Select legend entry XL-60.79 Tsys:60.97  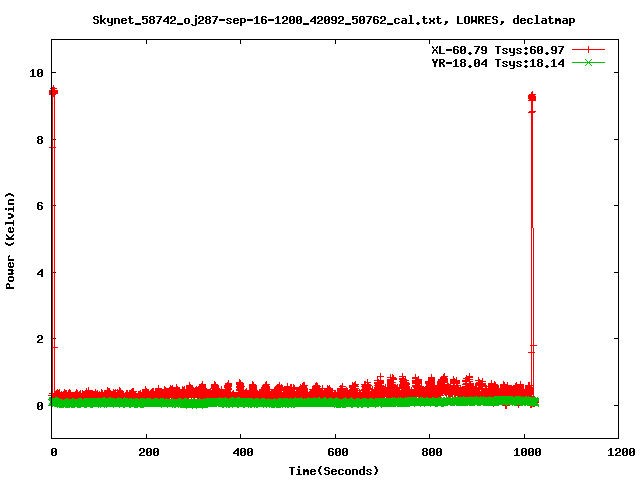498,50
